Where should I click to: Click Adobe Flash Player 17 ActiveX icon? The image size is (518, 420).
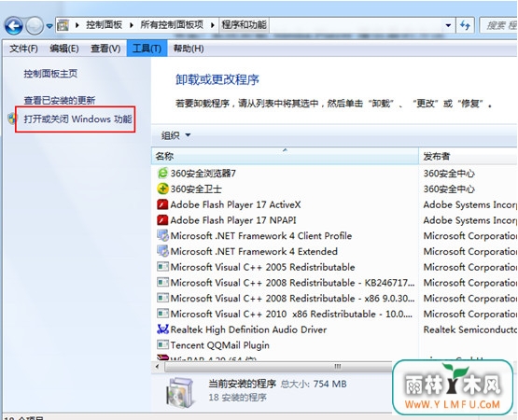point(162,204)
